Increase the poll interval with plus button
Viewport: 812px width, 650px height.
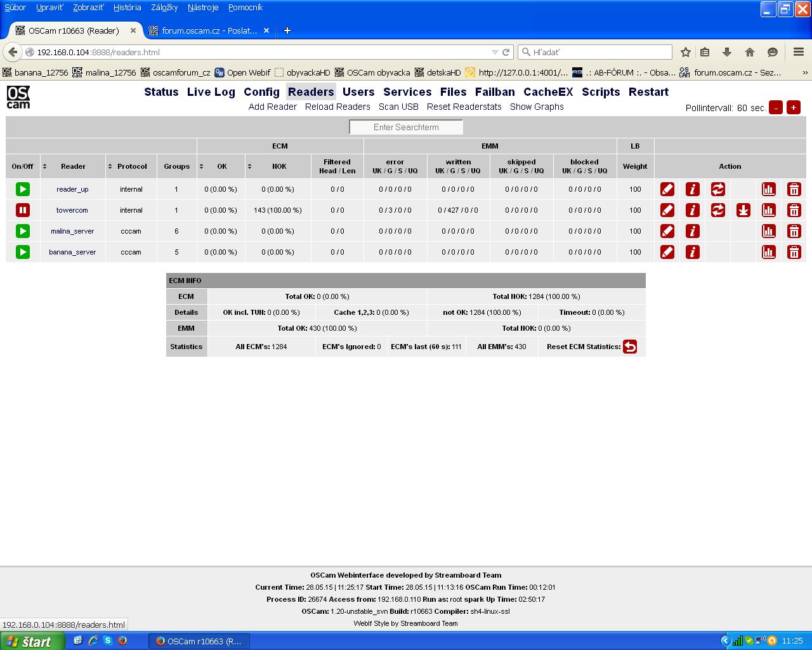[x=794, y=107]
